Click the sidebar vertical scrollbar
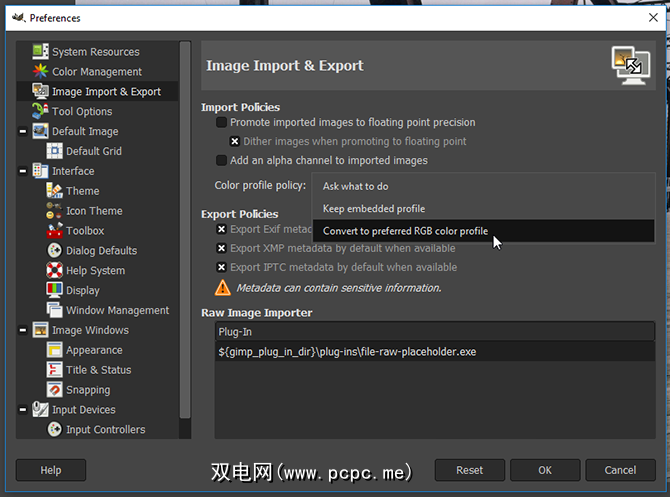Image resolution: width=670 pixels, height=497 pixels. coord(185,230)
